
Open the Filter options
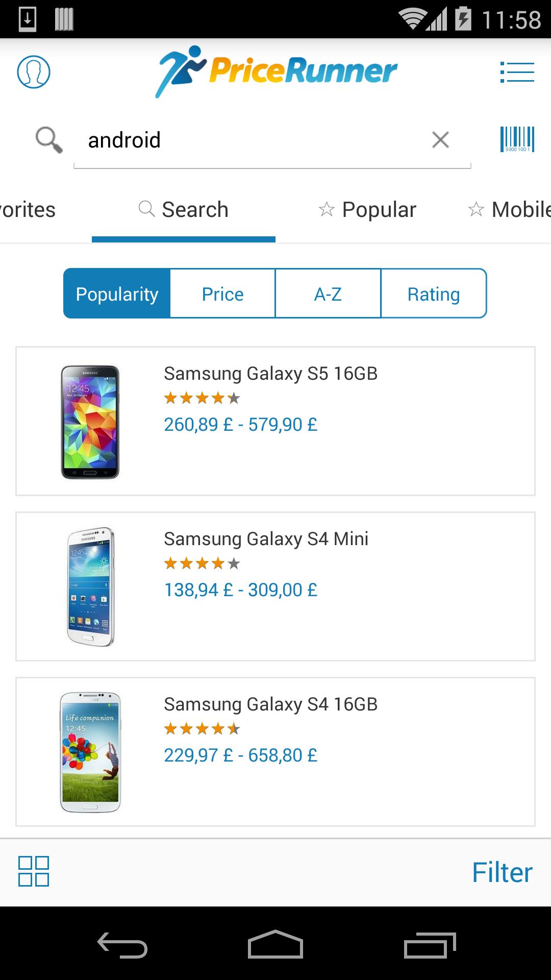click(x=502, y=872)
